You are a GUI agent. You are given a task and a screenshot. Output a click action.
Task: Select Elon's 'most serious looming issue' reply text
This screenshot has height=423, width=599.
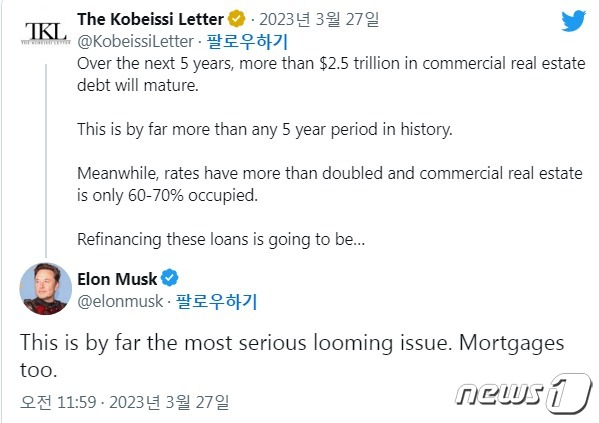(x=292, y=356)
